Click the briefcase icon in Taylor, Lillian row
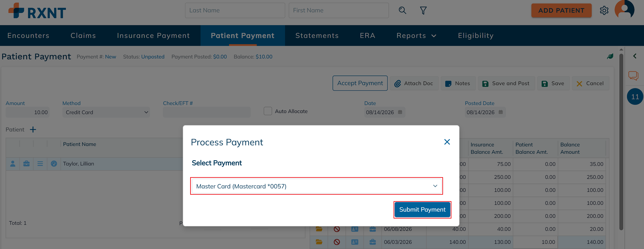The width and height of the screenshot is (644, 249). pyautogui.click(x=26, y=164)
